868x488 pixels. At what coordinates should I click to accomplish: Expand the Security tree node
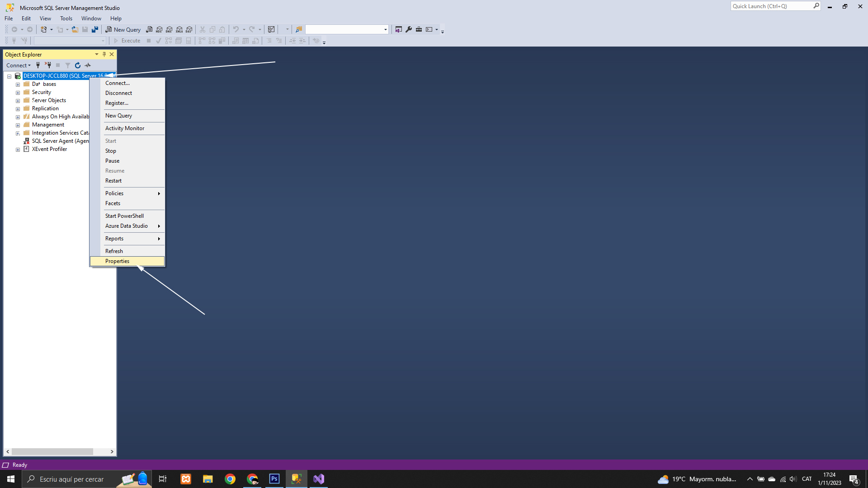coord(18,93)
